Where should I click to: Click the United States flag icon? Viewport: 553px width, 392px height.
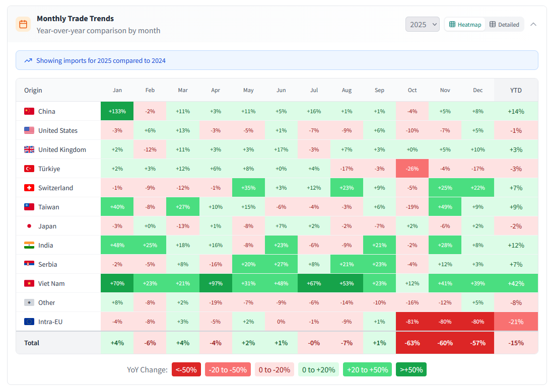29,130
